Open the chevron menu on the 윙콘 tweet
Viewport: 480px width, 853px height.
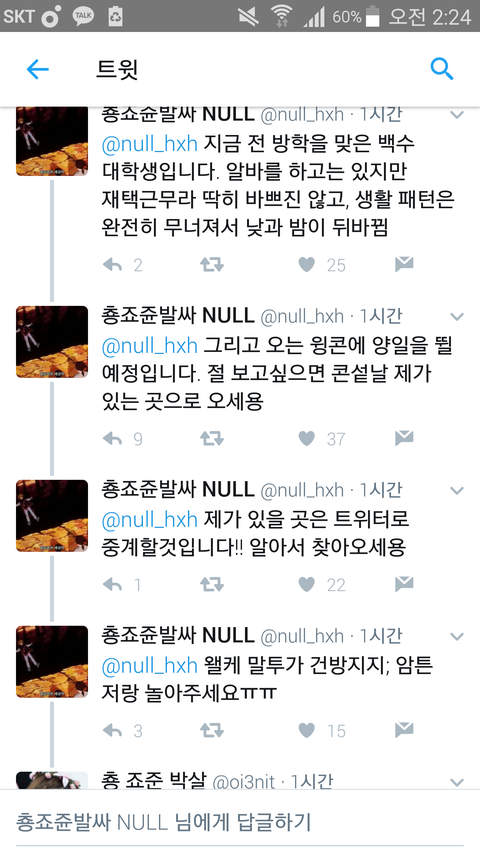(x=457, y=317)
